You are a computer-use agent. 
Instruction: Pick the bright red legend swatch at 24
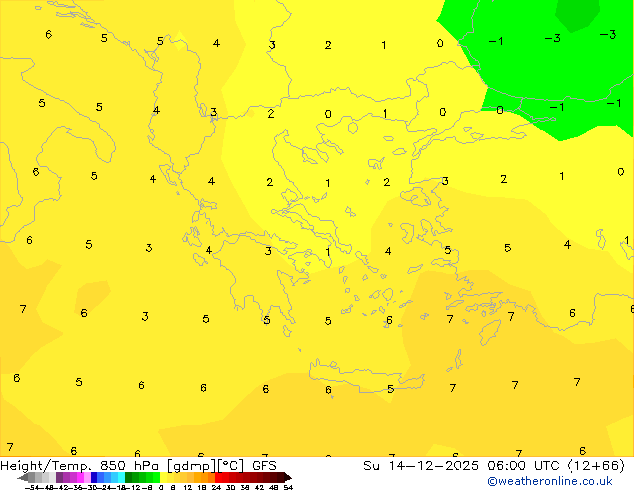218,477
